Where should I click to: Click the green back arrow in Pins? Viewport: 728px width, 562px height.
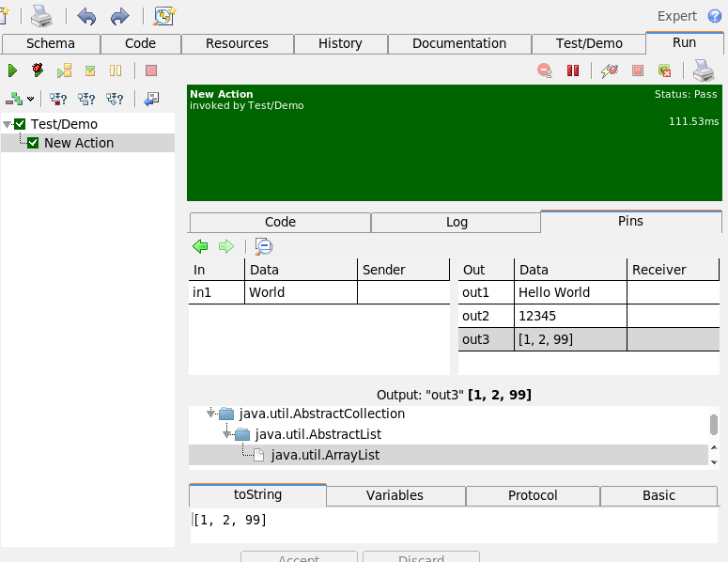pos(200,246)
